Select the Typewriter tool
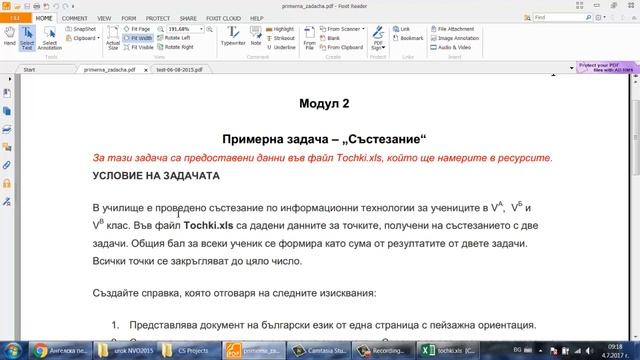This screenshot has width=640, height=360. tap(233, 36)
